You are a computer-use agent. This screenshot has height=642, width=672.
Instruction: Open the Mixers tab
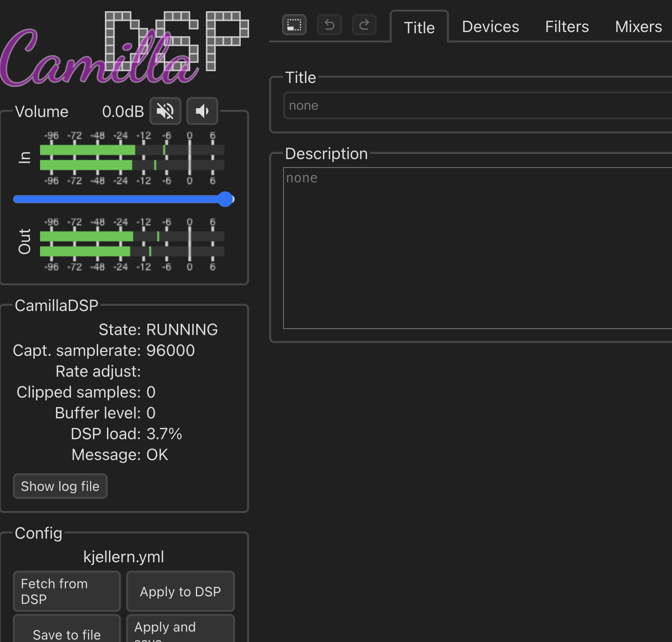click(638, 26)
